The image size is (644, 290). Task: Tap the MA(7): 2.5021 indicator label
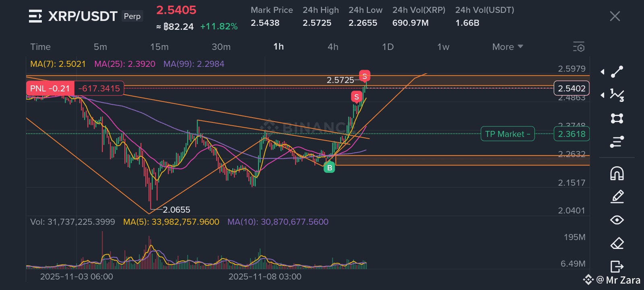pyautogui.click(x=58, y=64)
